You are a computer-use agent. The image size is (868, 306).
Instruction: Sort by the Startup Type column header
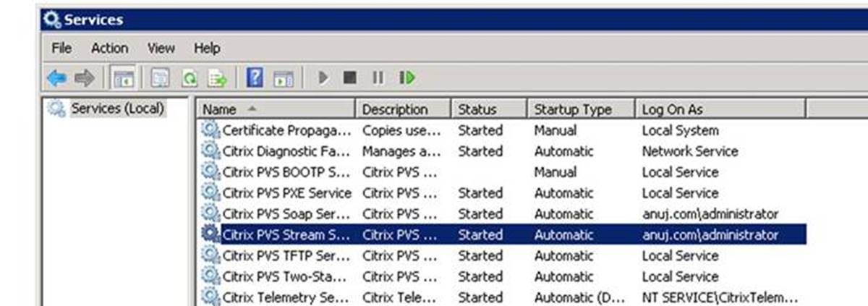581,109
